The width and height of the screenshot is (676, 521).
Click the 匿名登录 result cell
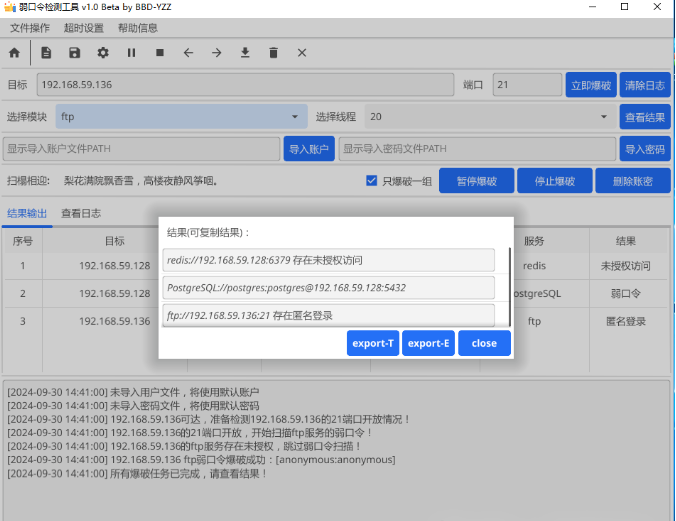coord(626,321)
